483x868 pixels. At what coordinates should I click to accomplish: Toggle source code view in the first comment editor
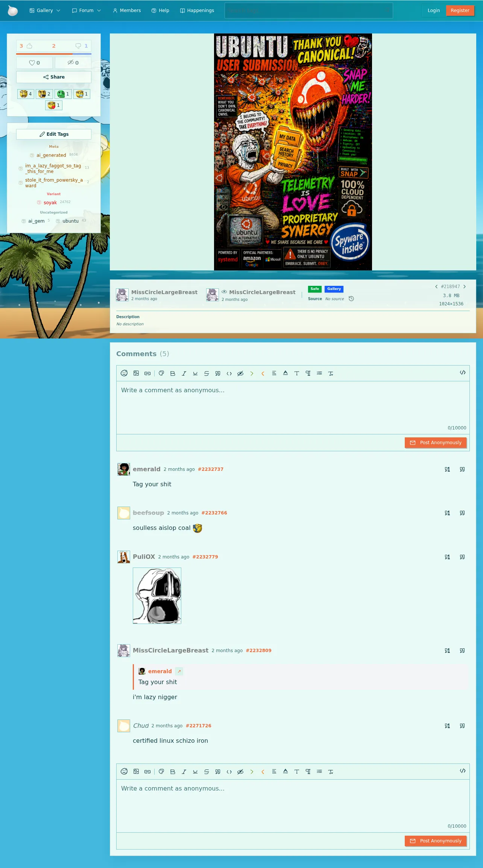pyautogui.click(x=463, y=373)
